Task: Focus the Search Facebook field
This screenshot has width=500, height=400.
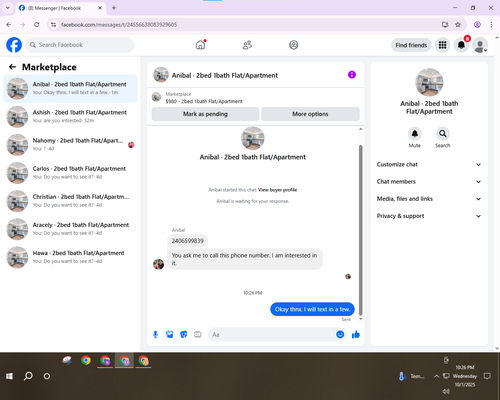Action: (80, 45)
